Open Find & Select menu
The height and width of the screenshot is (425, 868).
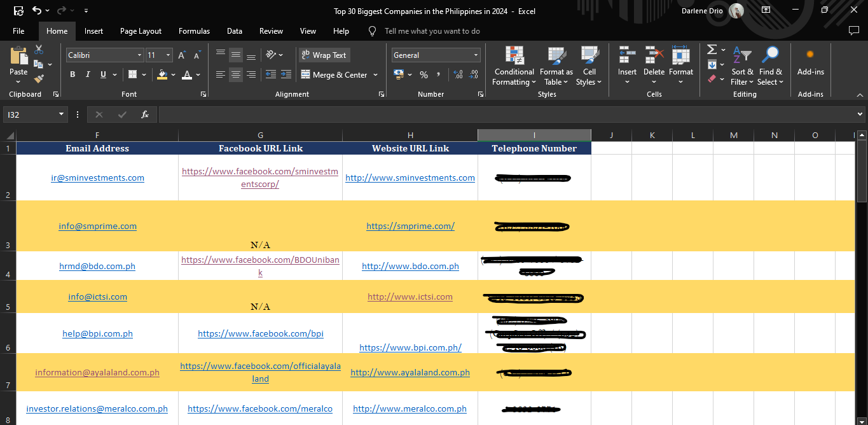(x=770, y=66)
